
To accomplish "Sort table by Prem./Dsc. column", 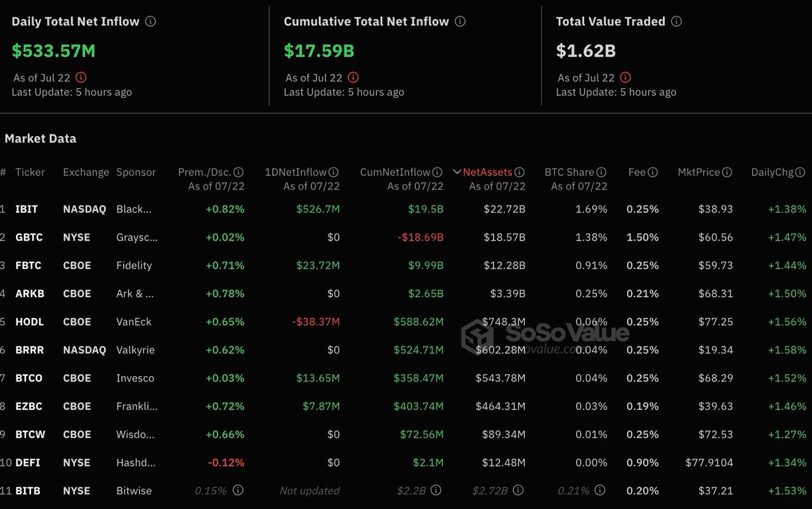I will tap(204, 172).
